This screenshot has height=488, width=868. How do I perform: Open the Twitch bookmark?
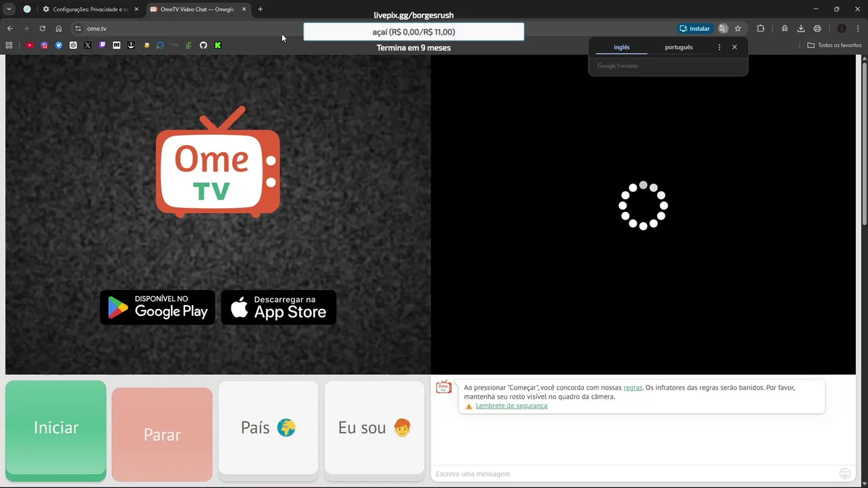pyautogui.click(x=102, y=45)
